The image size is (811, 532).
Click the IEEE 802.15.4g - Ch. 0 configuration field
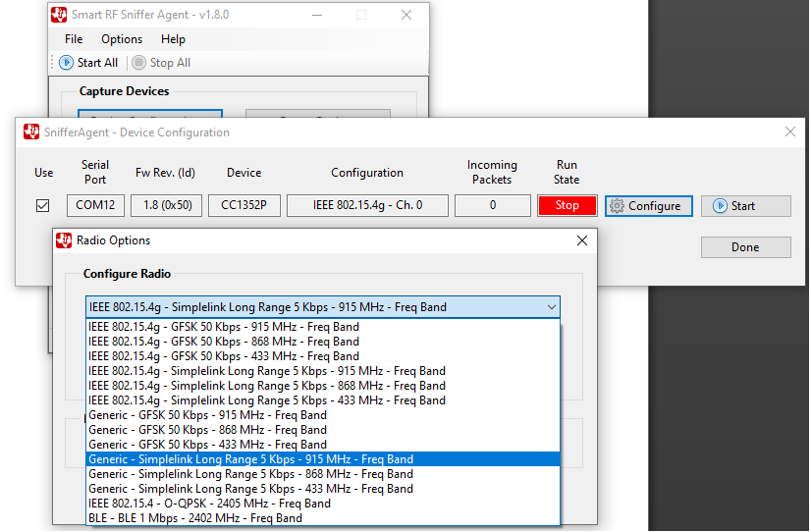[368, 205]
